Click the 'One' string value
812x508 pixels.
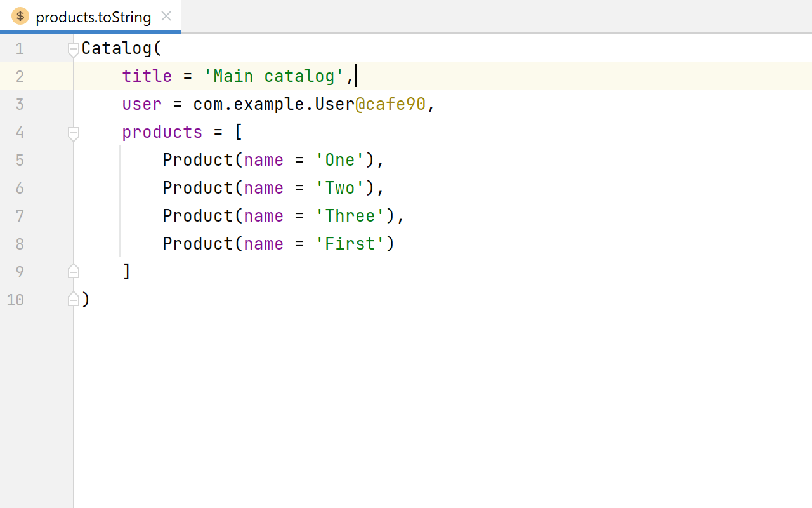point(340,160)
